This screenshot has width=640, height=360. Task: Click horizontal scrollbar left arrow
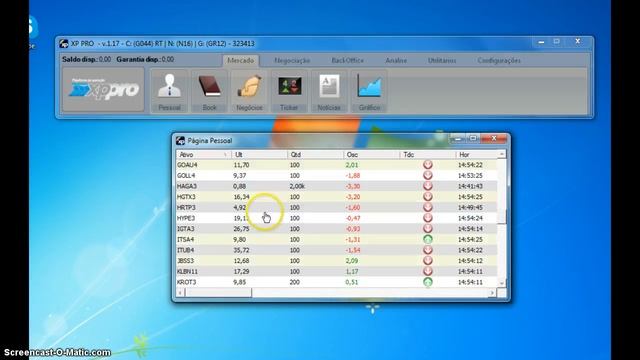click(181, 293)
